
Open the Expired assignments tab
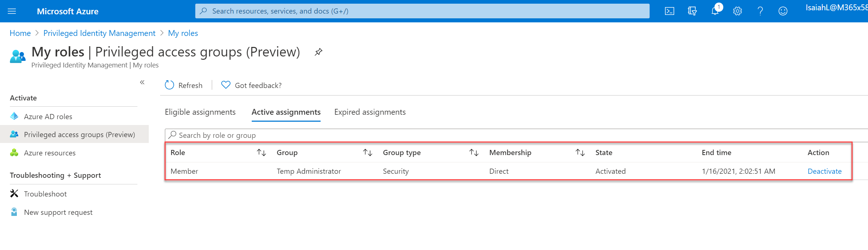(370, 112)
